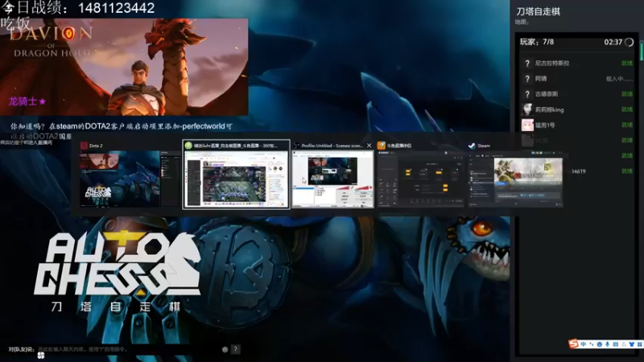Image resolution: width=644 pixels, height=362 pixels.
Task: Click the question mark chat help button
Action: (x=235, y=349)
